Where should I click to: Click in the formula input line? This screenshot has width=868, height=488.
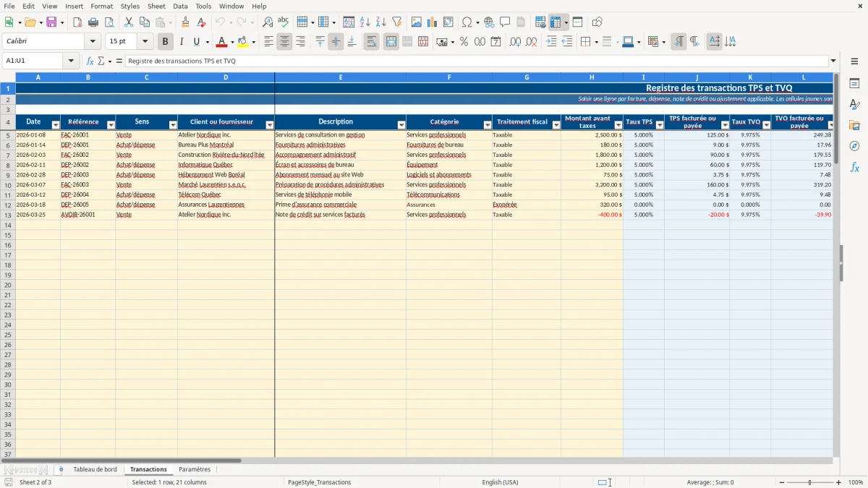point(477,61)
